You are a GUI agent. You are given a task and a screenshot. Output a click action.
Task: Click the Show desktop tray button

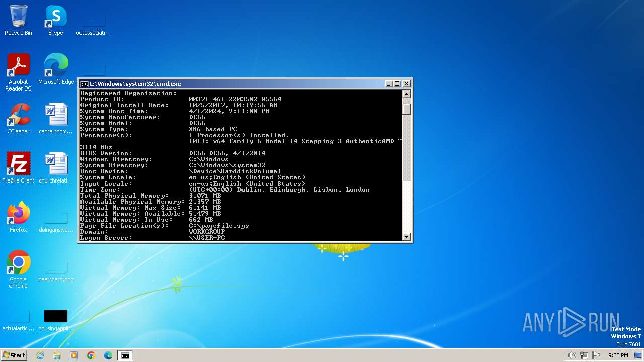(639, 355)
